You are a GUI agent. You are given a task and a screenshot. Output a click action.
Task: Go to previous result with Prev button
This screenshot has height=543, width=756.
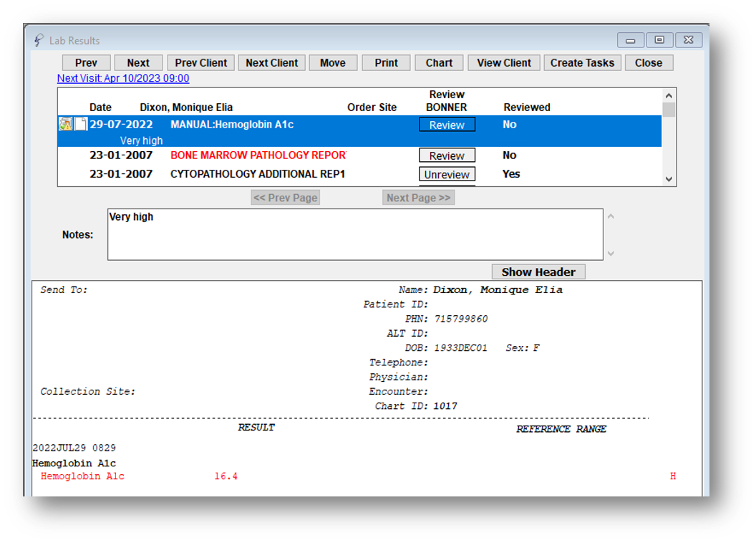87,63
